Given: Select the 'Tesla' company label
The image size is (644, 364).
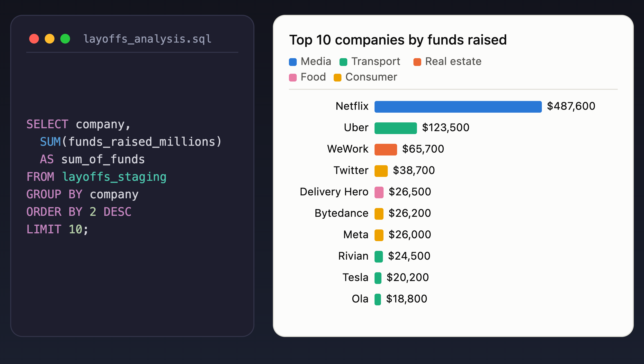Looking at the screenshot, I should pyautogui.click(x=356, y=277).
